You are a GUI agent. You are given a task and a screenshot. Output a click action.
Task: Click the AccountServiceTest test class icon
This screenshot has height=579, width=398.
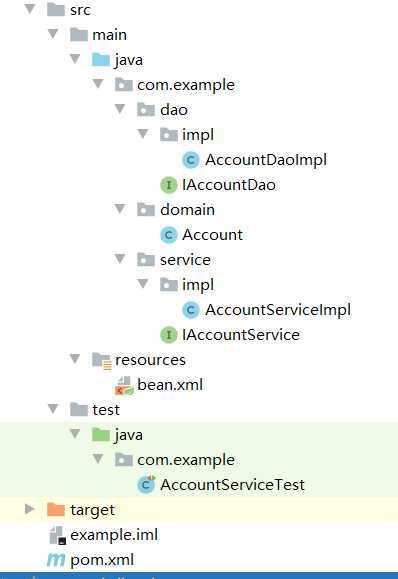tap(146, 484)
